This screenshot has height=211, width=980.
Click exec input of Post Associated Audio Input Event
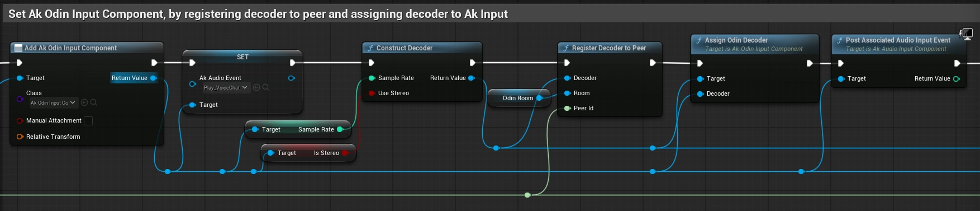(x=840, y=63)
